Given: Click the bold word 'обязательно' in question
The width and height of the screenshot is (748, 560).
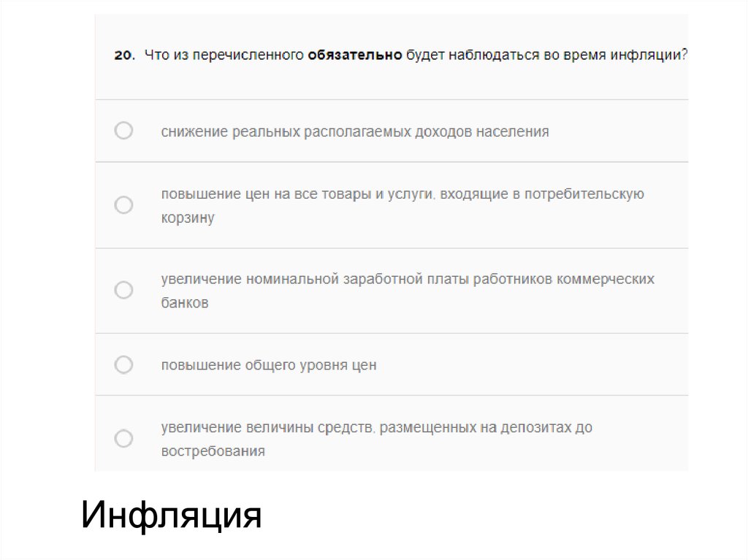Looking at the screenshot, I should pyautogui.click(x=355, y=56).
